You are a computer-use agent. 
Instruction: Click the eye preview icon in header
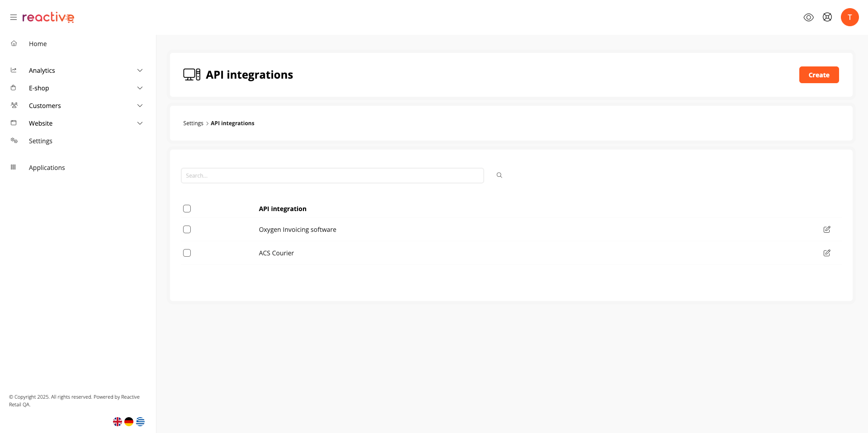coord(808,17)
